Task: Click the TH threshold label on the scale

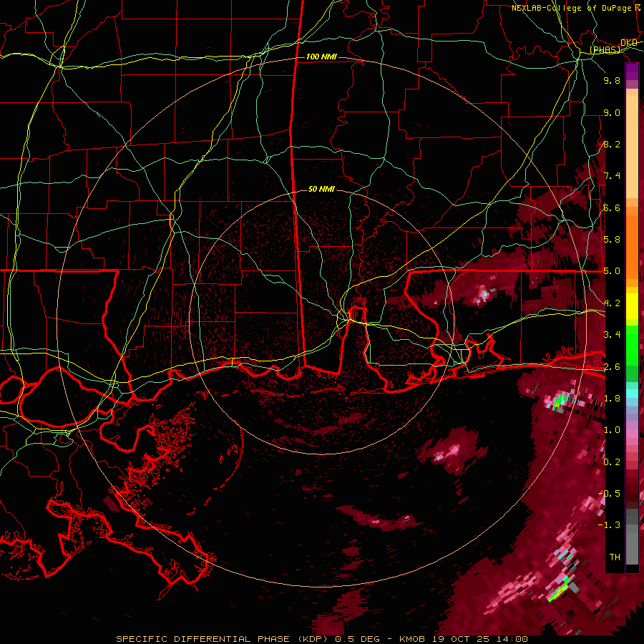Action: click(615, 557)
